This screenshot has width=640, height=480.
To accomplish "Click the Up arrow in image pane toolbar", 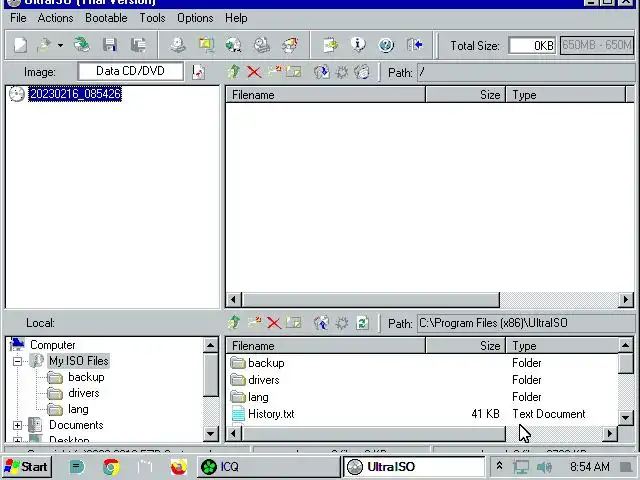I will 234,72.
